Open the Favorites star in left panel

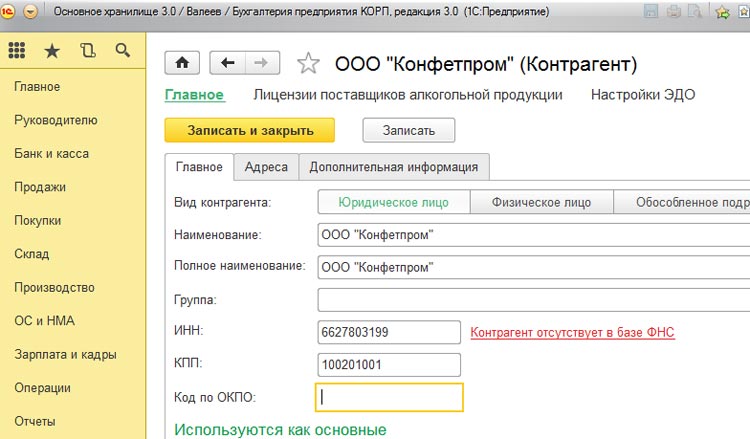pos(52,50)
